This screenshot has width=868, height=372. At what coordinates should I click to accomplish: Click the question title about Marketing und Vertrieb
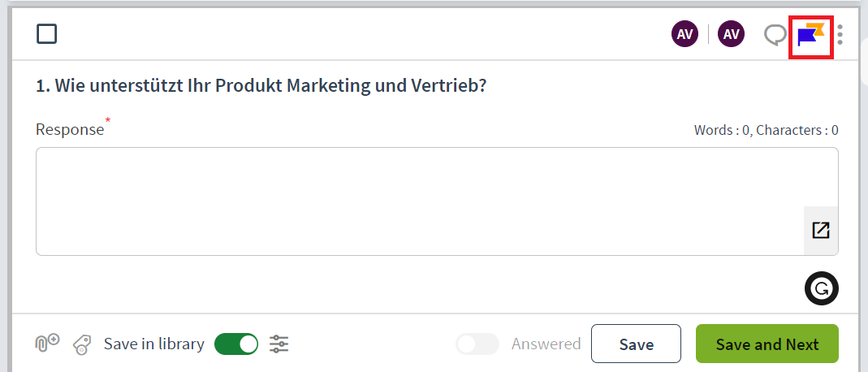click(261, 85)
